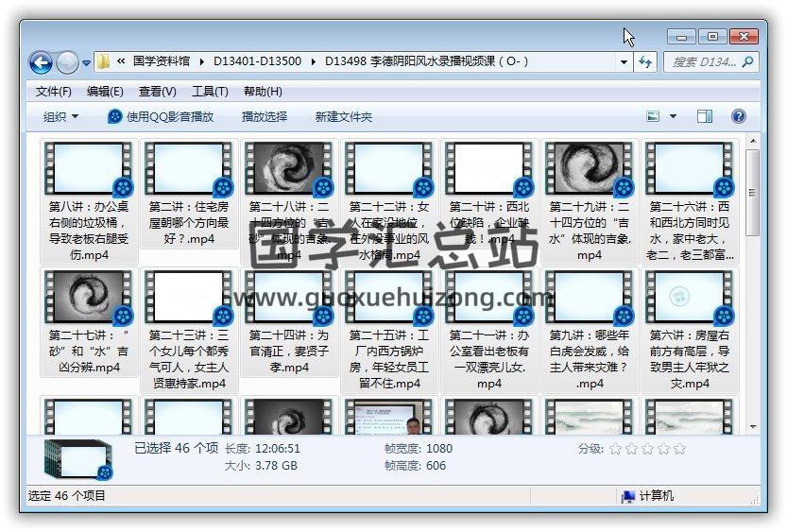The image size is (787, 532).
Task: Click the Forward navigation arrow
Action: (67, 62)
